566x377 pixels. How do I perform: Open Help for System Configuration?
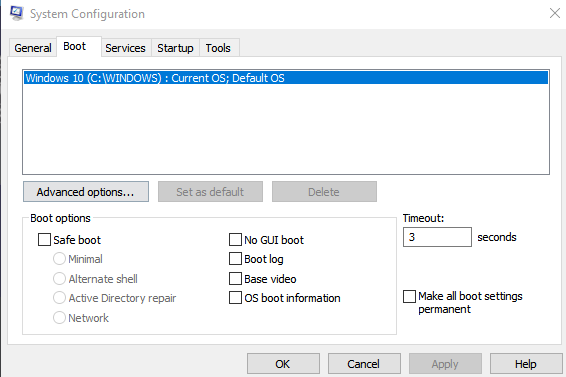pos(526,364)
